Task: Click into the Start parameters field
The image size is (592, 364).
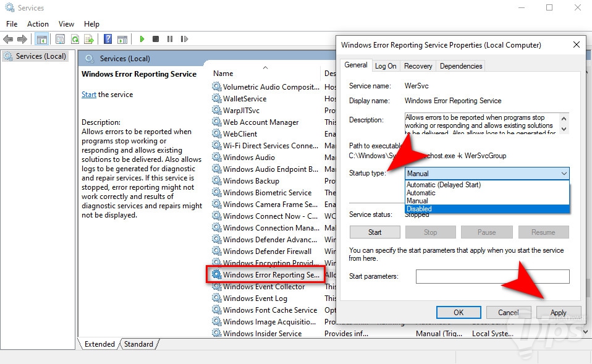Action: point(493,276)
